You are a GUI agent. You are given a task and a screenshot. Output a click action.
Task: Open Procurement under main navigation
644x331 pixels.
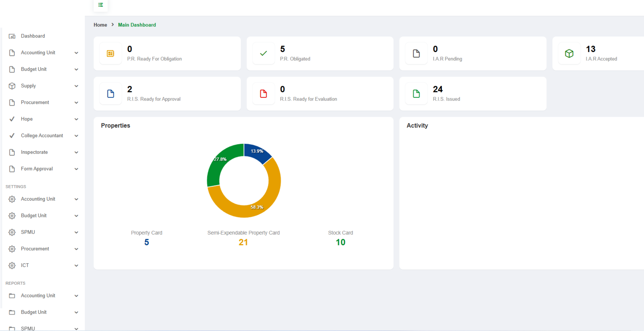point(35,102)
